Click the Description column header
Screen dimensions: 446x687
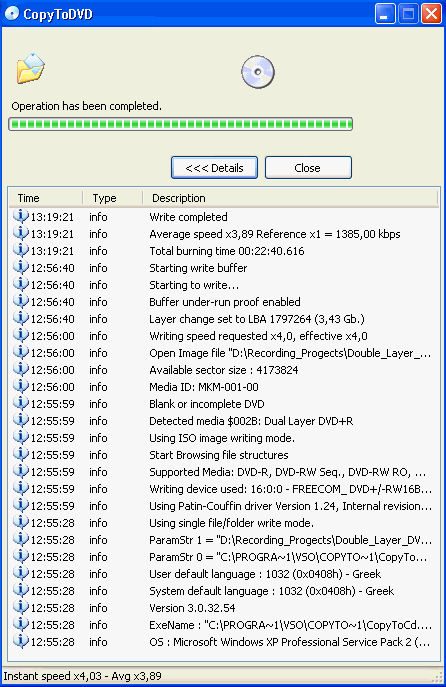click(290, 198)
